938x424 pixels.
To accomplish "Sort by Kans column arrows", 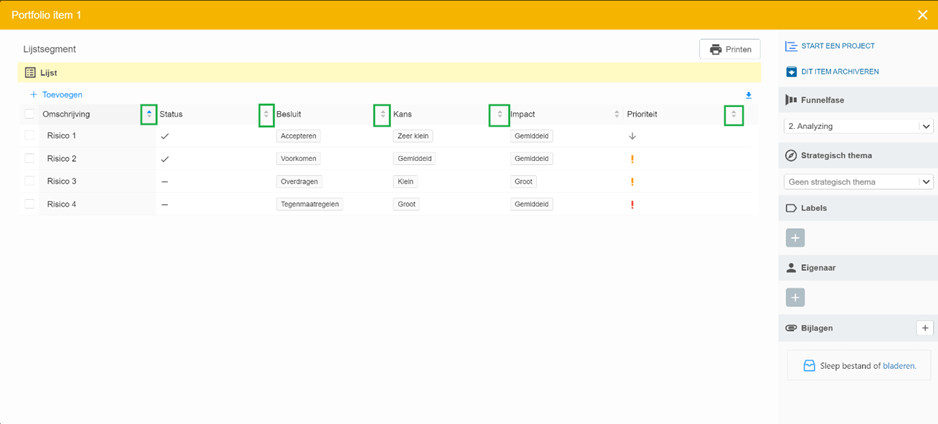I will (500, 114).
